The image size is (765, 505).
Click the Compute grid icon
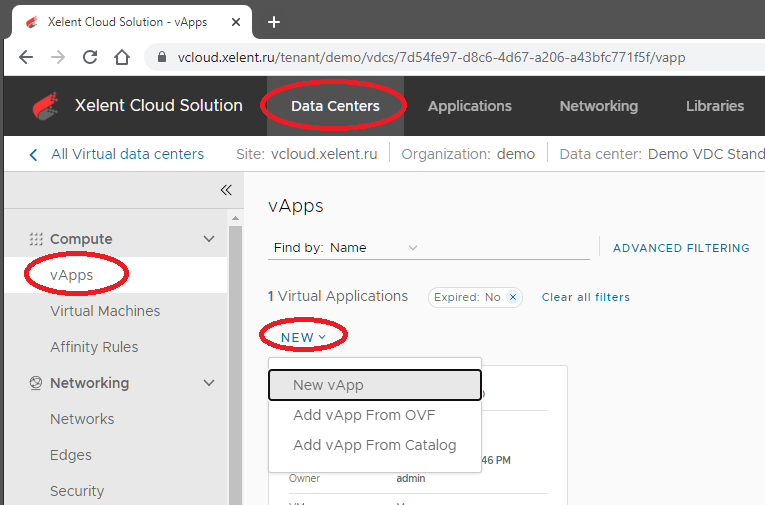tap(36, 239)
